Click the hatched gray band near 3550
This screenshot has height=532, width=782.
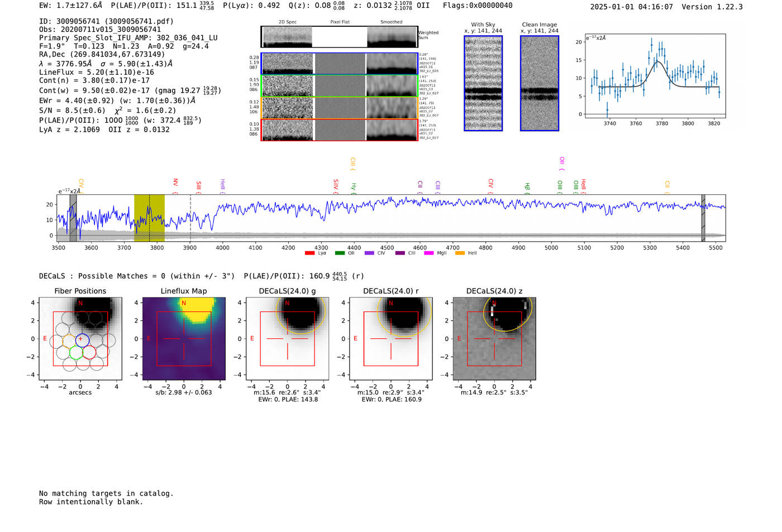click(x=73, y=218)
